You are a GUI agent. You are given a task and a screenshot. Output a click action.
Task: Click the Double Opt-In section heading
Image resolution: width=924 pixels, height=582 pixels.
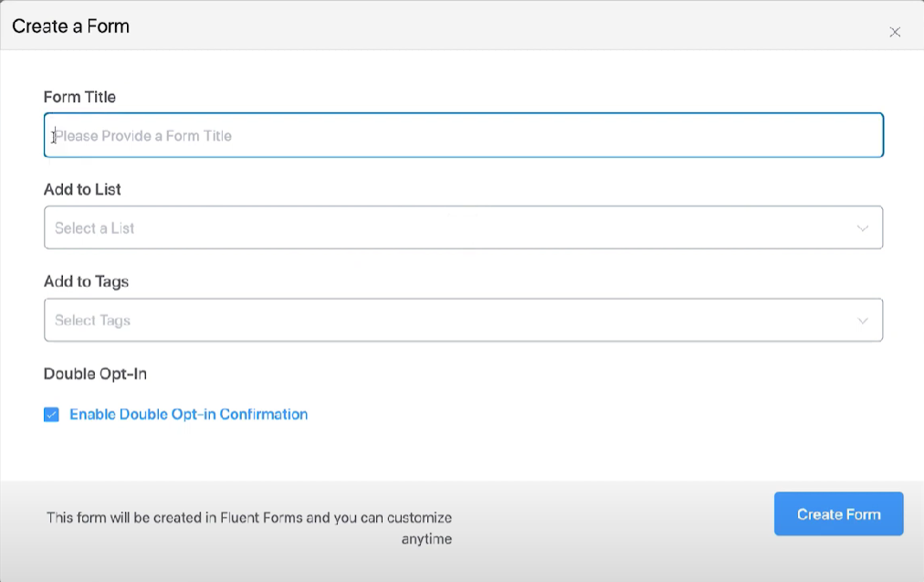[x=95, y=374]
